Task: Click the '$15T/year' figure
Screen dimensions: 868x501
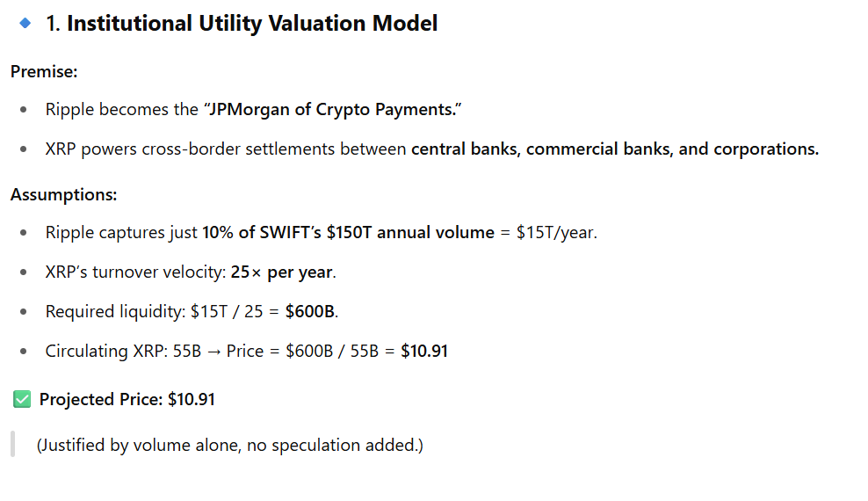Action: 556,233
